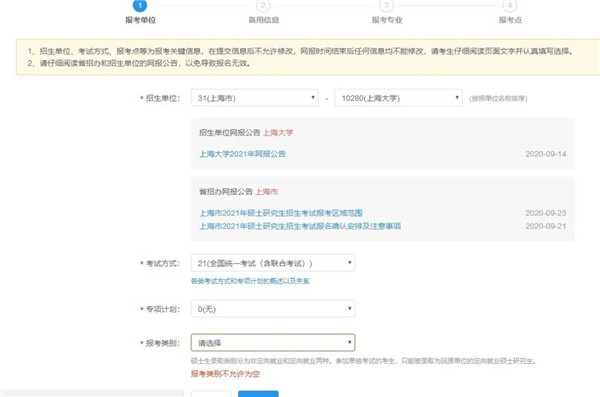Click the 报考专业 step label
The height and width of the screenshot is (397, 600).
(387, 20)
